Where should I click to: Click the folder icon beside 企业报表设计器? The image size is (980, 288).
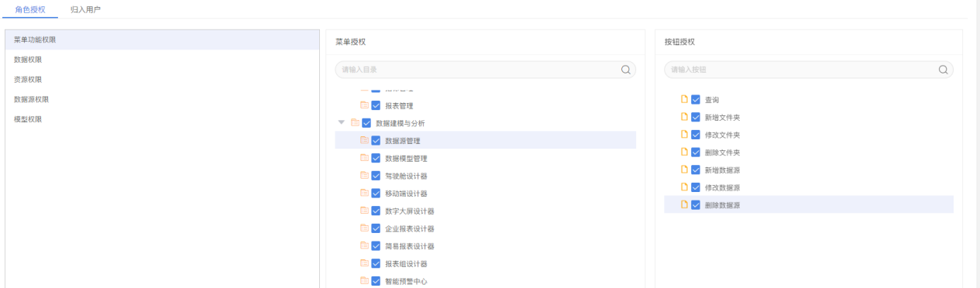[x=364, y=228]
